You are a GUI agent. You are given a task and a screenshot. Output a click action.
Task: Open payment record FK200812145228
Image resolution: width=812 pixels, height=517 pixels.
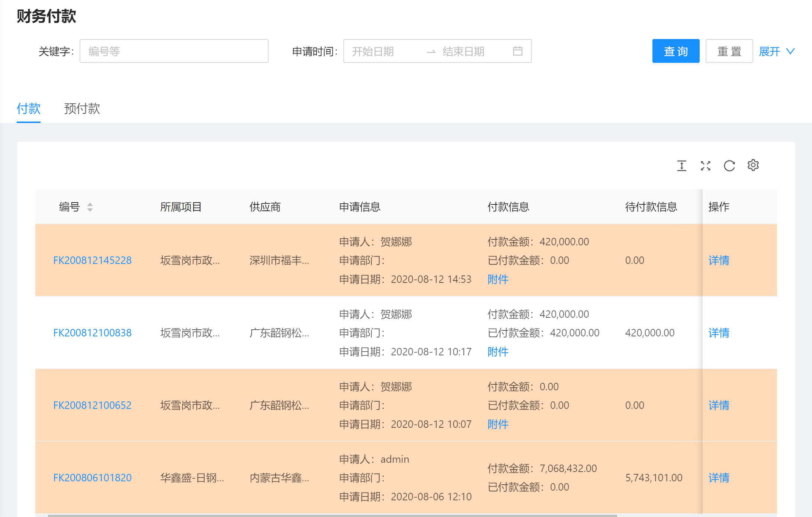click(92, 260)
